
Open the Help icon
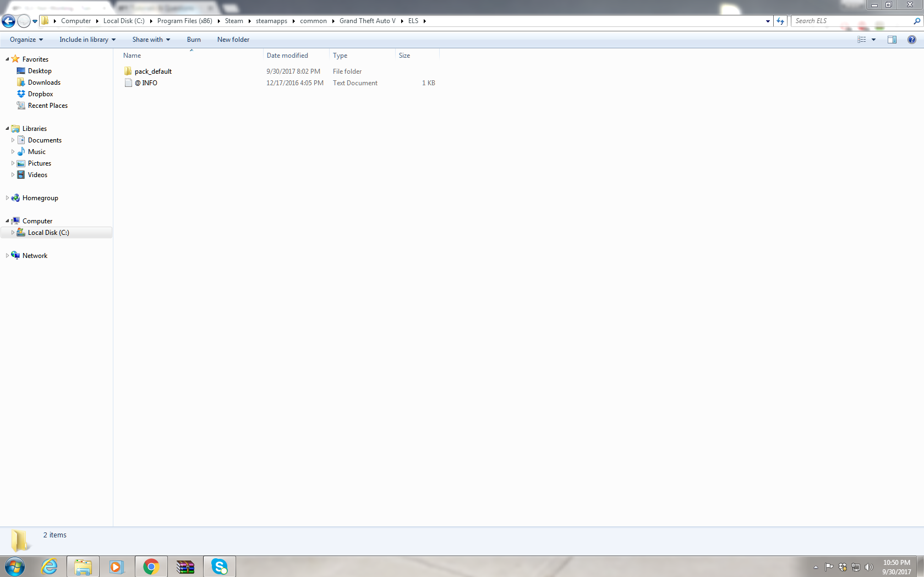coord(912,40)
